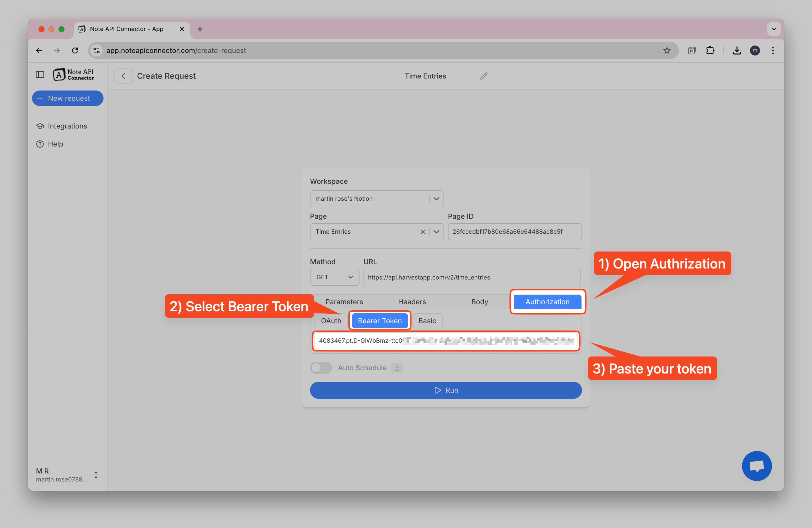Clear the Time Entries page selection

(x=423, y=231)
